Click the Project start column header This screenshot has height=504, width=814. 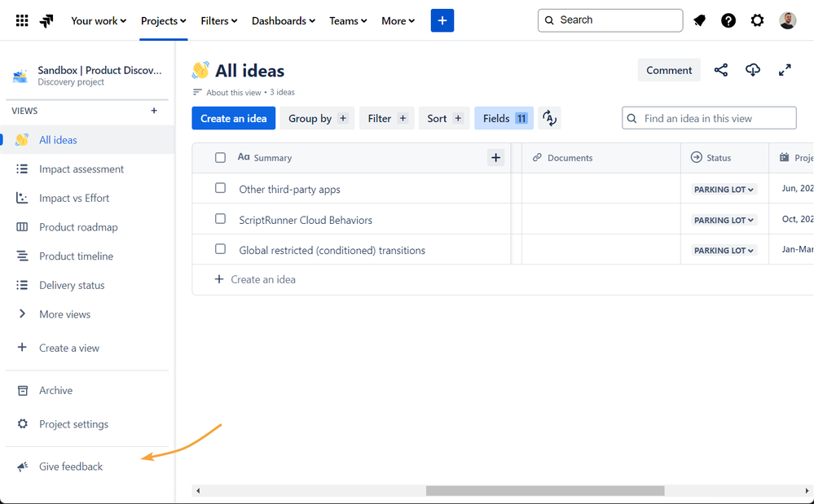coord(792,158)
